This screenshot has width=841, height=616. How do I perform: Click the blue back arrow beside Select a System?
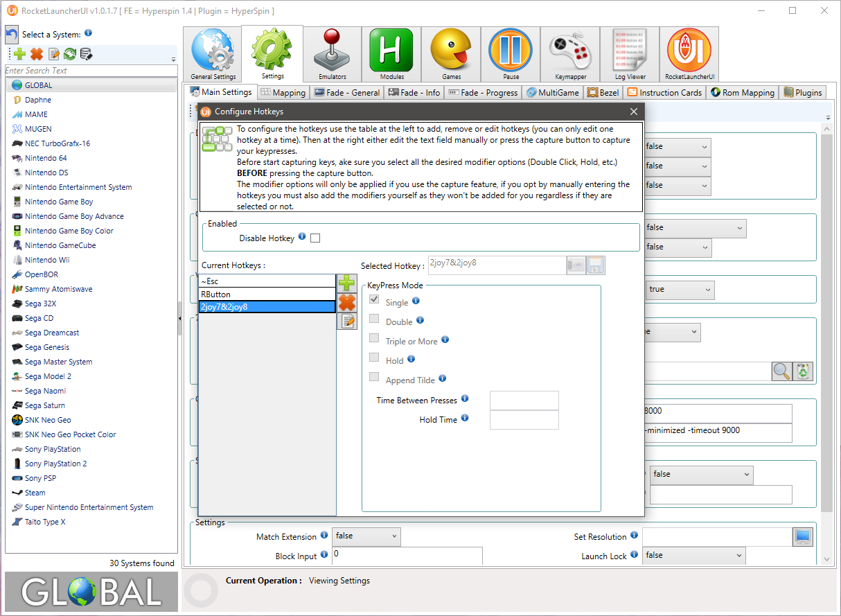coord(12,35)
